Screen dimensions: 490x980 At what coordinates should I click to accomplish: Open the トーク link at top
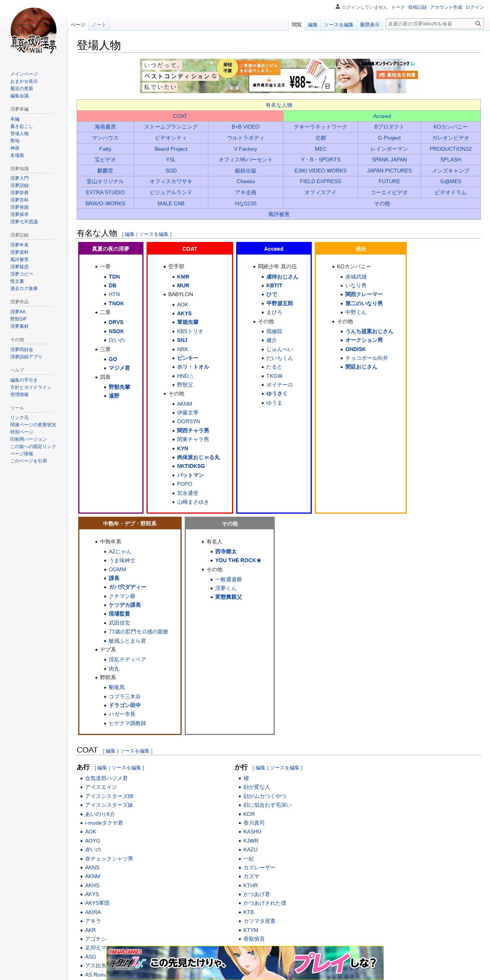click(398, 7)
